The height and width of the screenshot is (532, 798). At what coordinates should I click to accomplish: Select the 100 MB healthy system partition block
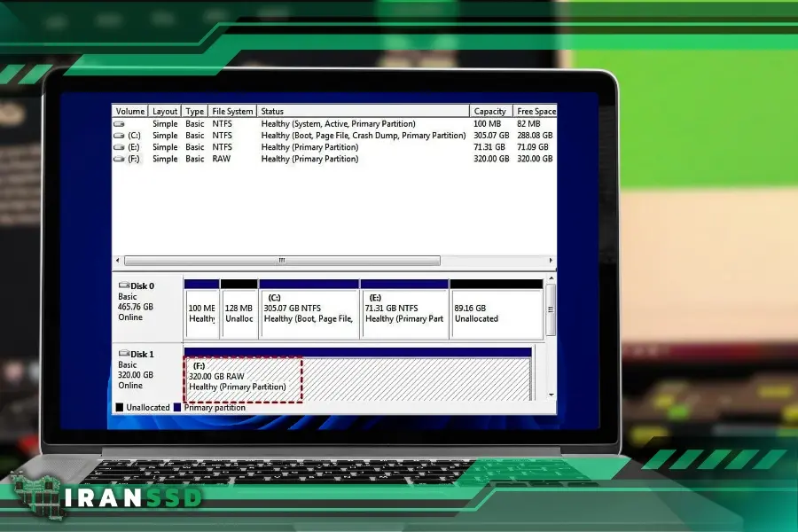coord(200,312)
